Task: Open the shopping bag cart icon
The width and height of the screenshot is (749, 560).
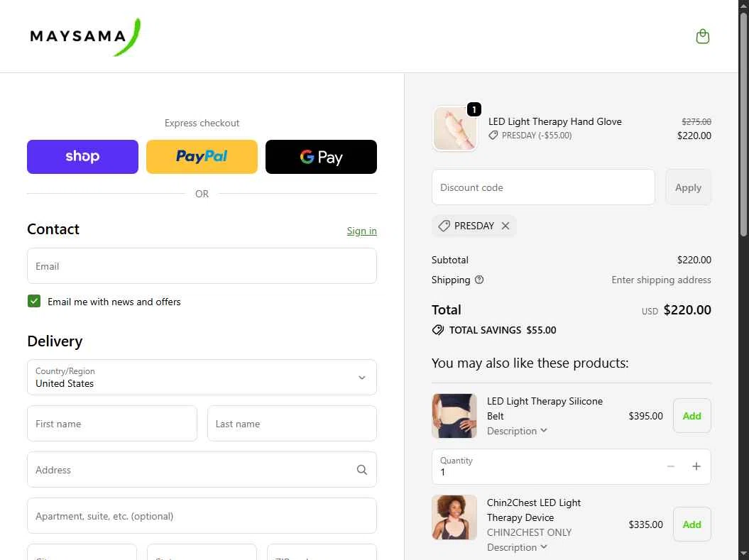Action: coord(702,36)
